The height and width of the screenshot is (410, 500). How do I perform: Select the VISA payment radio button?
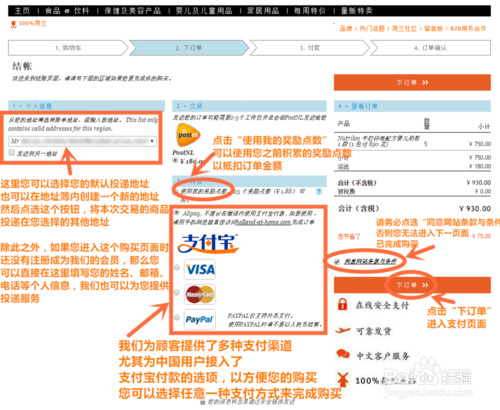click(x=177, y=267)
